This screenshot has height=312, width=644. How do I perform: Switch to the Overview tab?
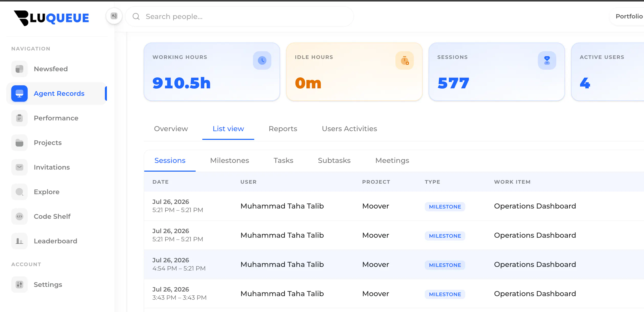pos(171,129)
